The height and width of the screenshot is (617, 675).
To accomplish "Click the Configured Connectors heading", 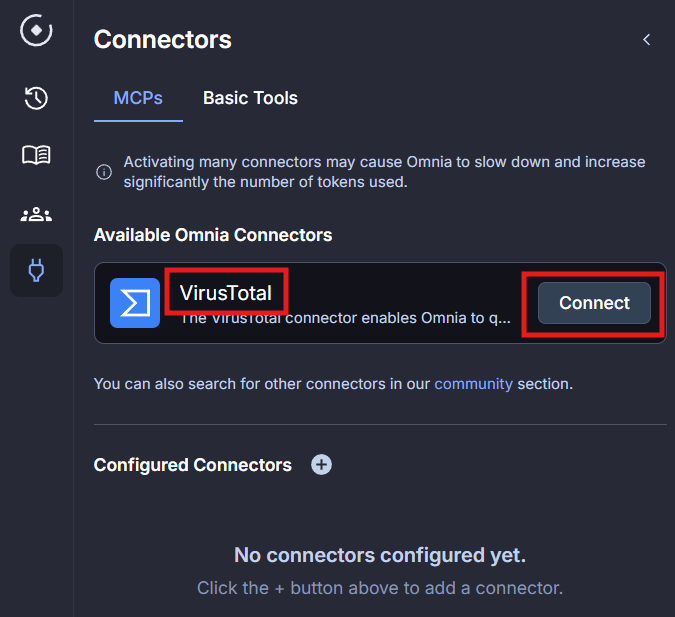I will [192, 465].
